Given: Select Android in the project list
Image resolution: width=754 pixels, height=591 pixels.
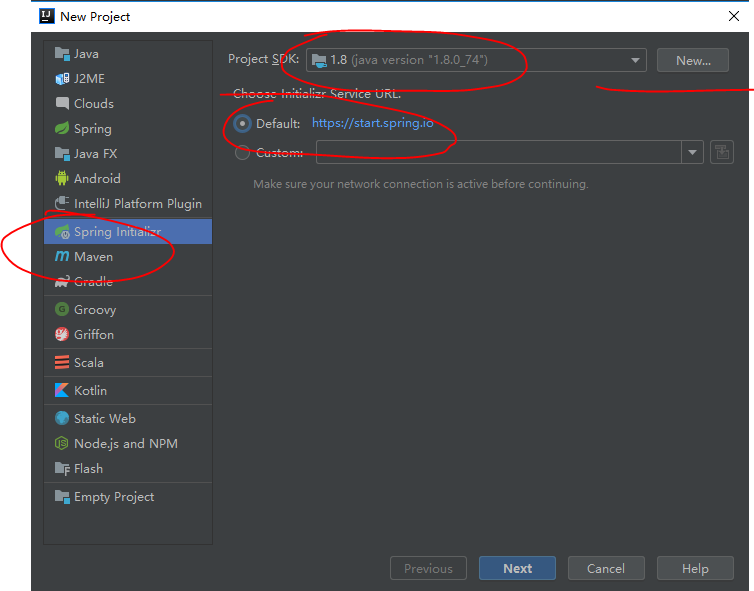Looking at the screenshot, I should point(128,178).
